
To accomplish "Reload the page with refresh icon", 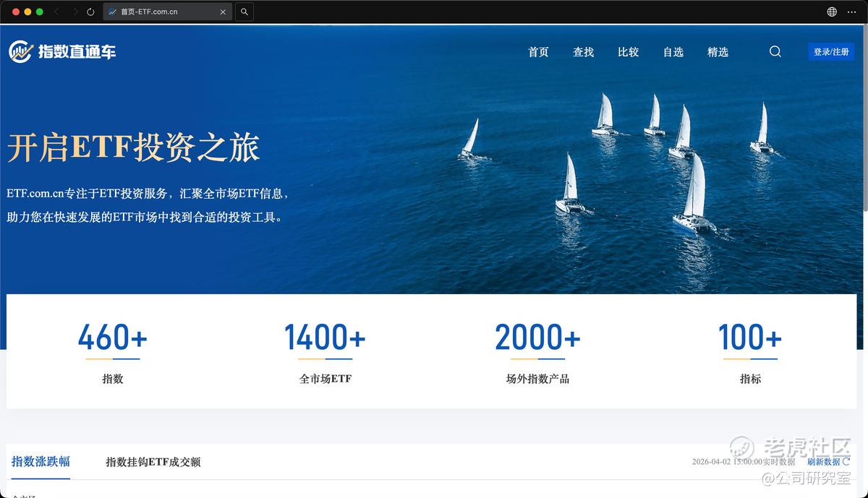I will pyautogui.click(x=90, y=12).
